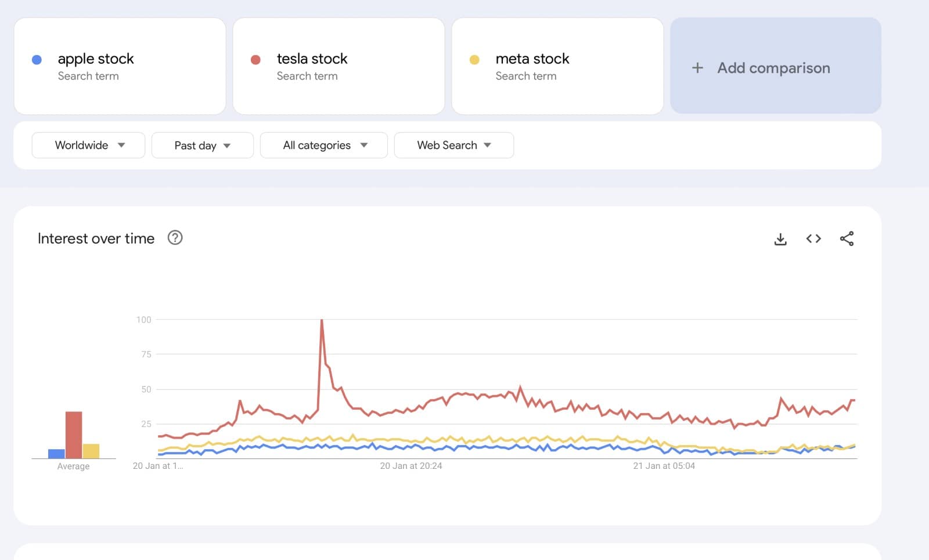
Task: Expand the All categories dropdown
Action: coord(323,145)
